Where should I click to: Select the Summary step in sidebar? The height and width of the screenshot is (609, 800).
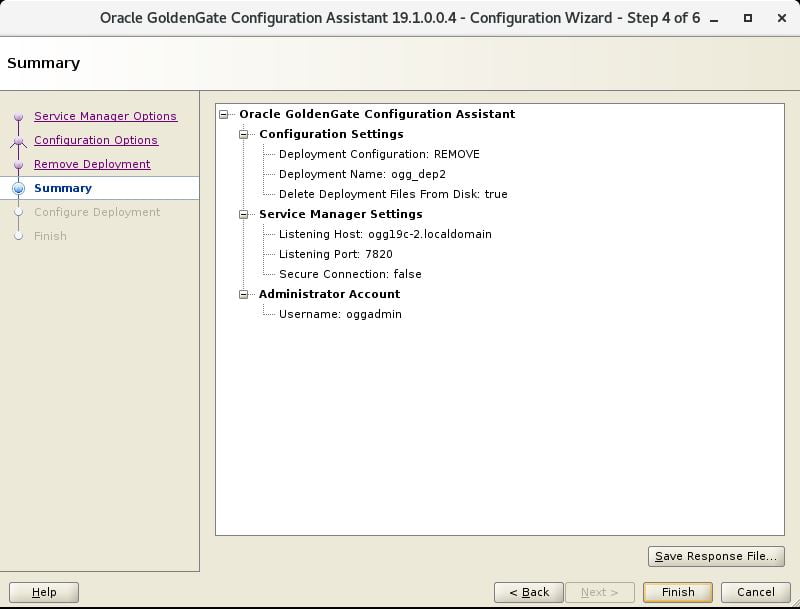63,188
